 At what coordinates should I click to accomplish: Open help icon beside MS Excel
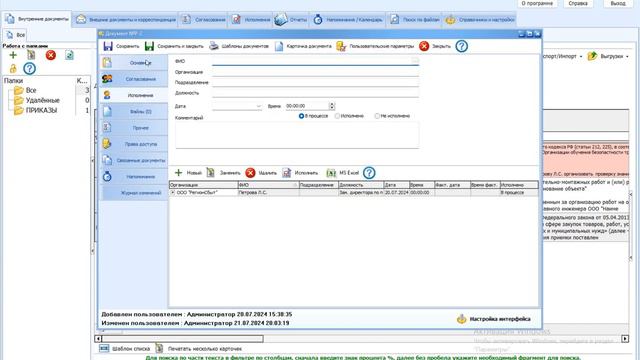[369, 173]
